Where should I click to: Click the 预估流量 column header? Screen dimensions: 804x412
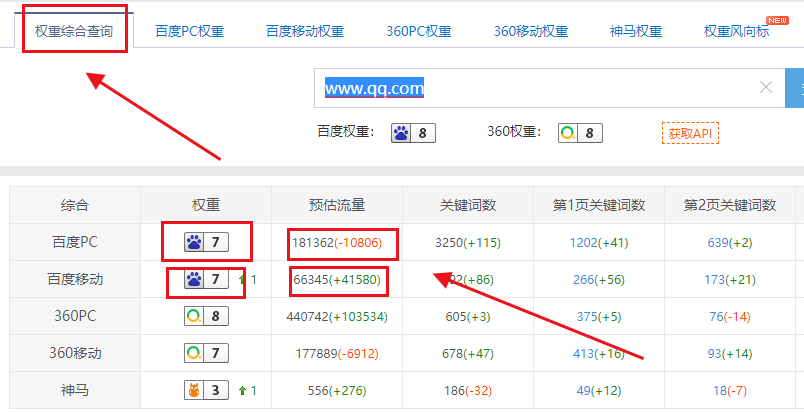337,205
